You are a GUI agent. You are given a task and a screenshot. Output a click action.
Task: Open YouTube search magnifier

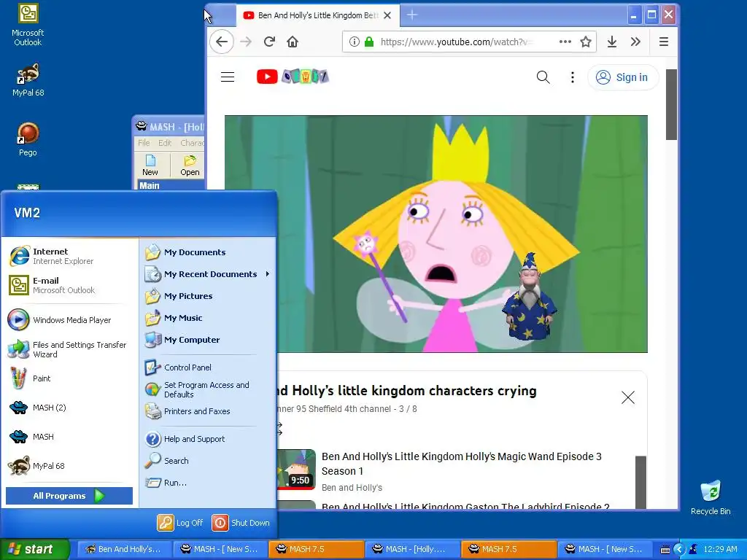click(543, 77)
